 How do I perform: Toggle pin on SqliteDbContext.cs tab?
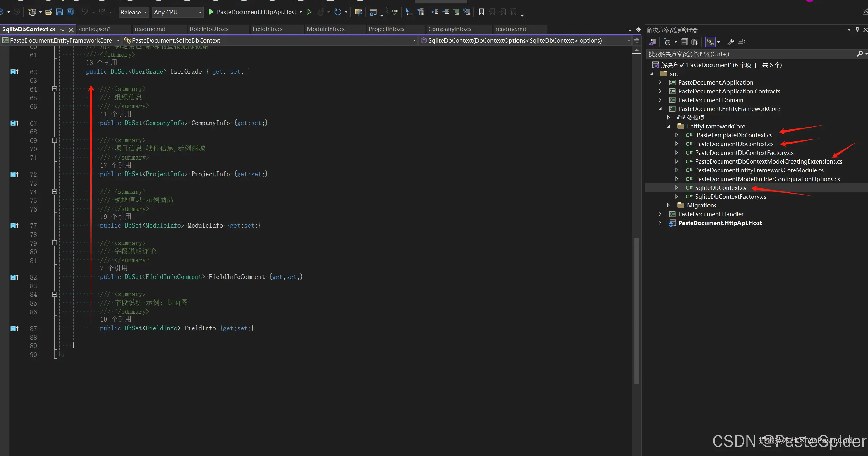[x=62, y=30]
